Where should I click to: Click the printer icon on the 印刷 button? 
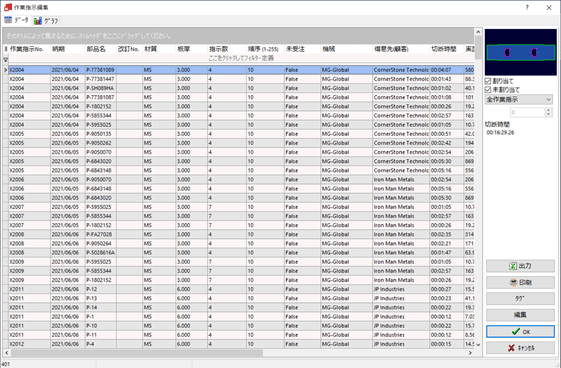click(513, 283)
